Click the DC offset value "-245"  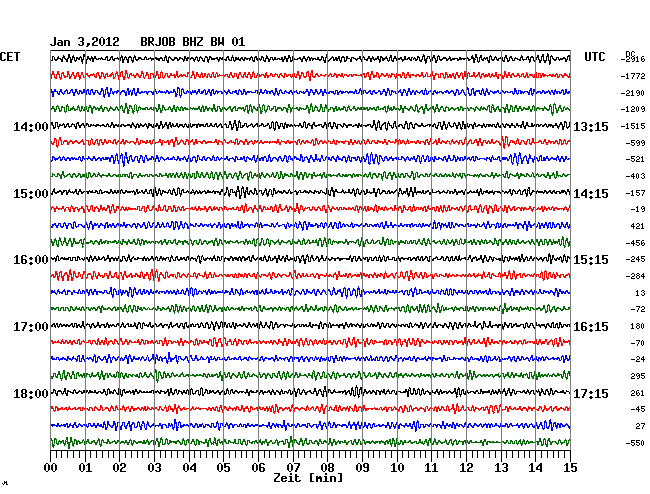pos(635,259)
